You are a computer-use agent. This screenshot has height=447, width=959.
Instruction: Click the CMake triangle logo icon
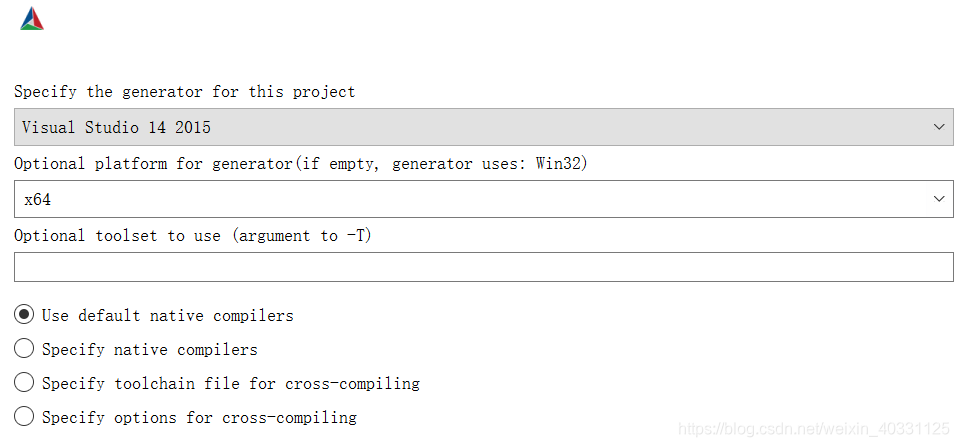pyautogui.click(x=32, y=19)
